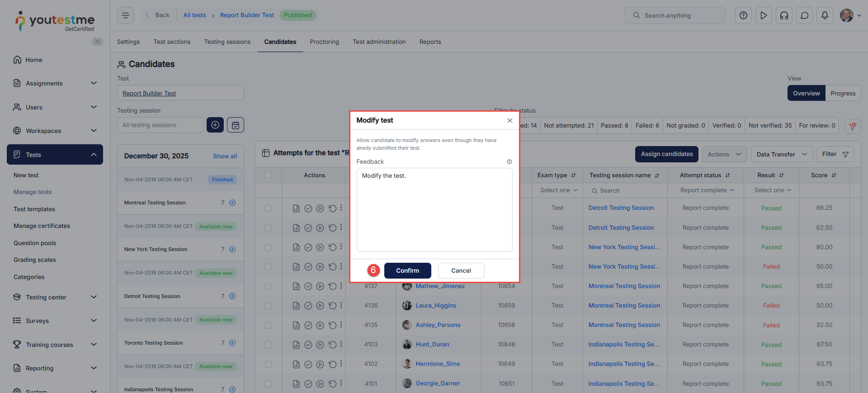
Task: Confirm the Modify test dialog
Action: coord(407,270)
